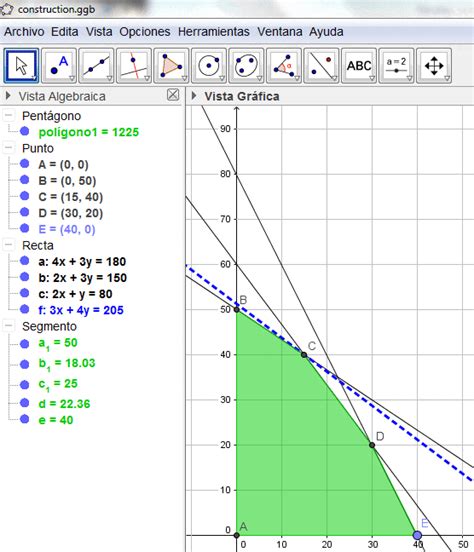This screenshot has width=474, height=552.
Task: Select polígono1 = 1225 in algebra list
Action: point(89,132)
